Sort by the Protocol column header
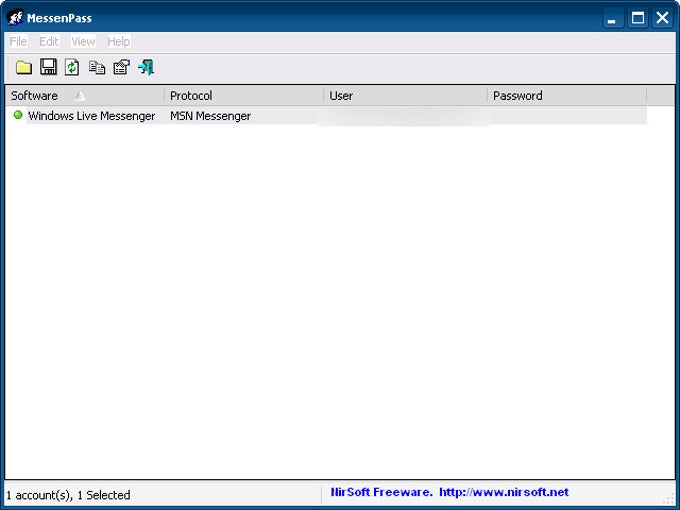Image resolution: width=680 pixels, height=510 pixels. 244,95
